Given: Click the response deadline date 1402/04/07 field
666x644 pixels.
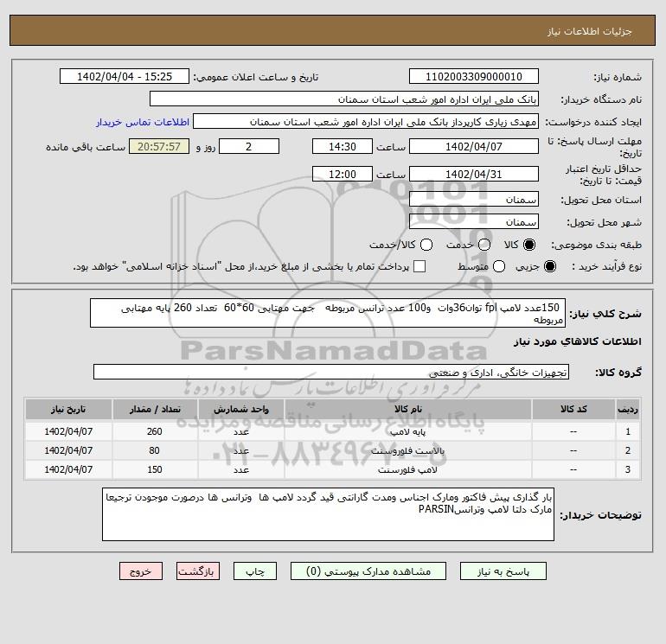Looking at the screenshot, I should pos(474,146).
